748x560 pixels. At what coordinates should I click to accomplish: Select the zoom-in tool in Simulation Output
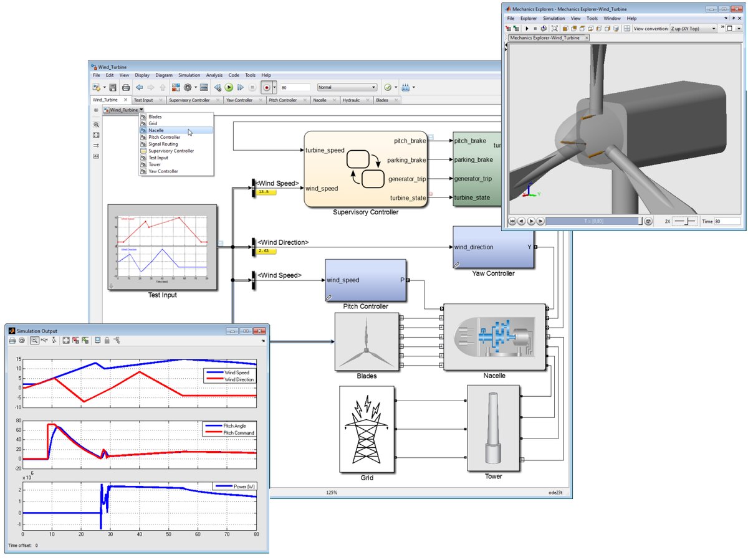click(x=34, y=341)
